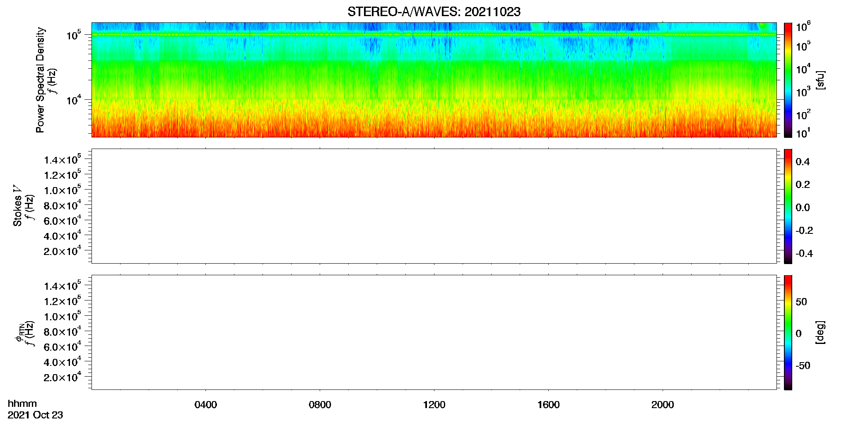
Task: Click the Stokes V color bar
Action: 788,206
